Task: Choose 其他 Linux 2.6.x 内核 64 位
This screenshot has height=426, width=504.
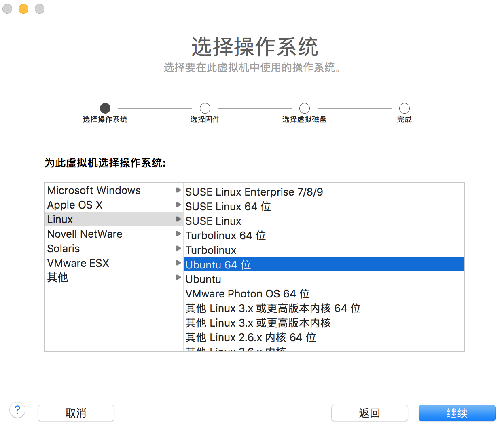Action: click(x=324, y=337)
